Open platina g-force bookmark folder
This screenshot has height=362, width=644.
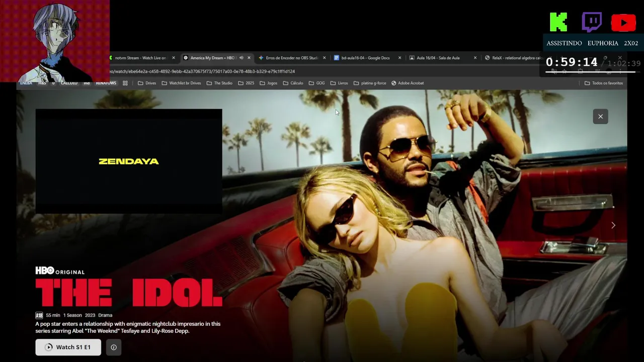click(x=370, y=83)
